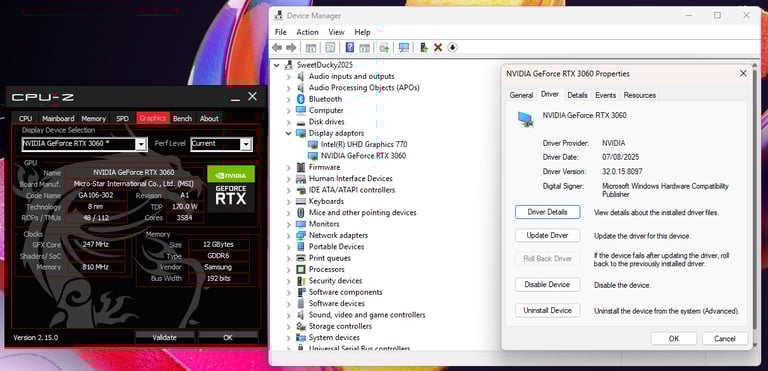Click the green NVIDIA logo in CPU-Z
This screenshot has width=768, height=371.
pyautogui.click(x=231, y=174)
